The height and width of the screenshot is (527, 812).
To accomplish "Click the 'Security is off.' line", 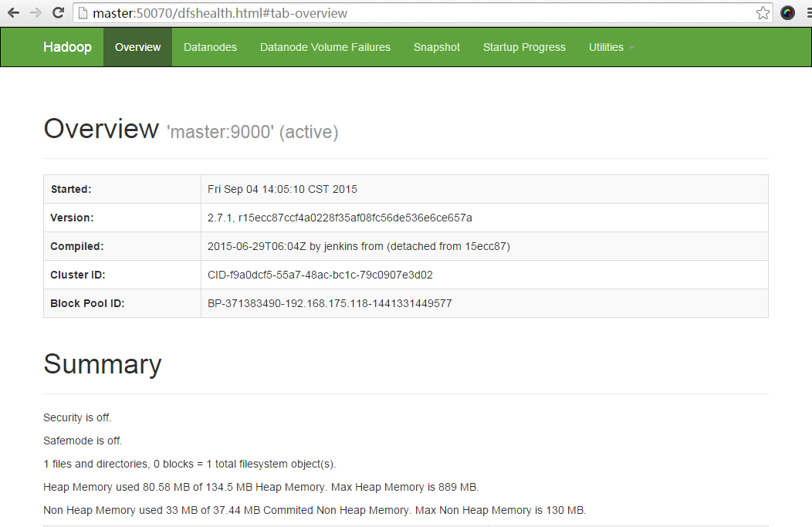I will [77, 417].
